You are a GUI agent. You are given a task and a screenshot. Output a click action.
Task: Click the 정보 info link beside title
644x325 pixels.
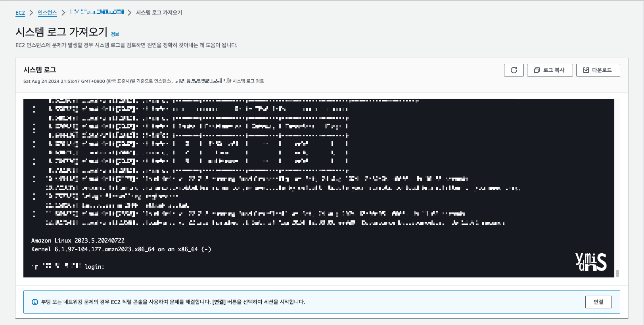(115, 34)
